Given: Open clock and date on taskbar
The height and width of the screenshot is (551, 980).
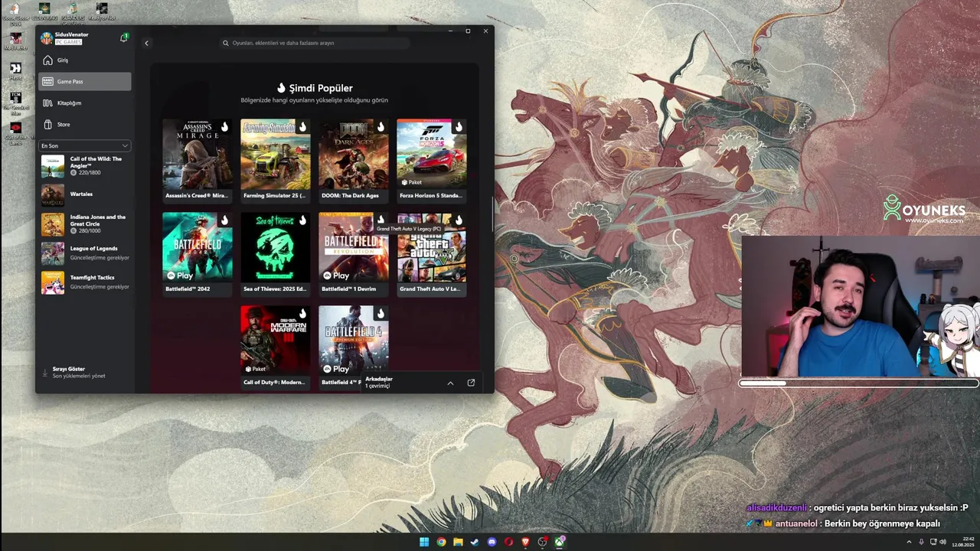Looking at the screenshot, I should point(964,542).
